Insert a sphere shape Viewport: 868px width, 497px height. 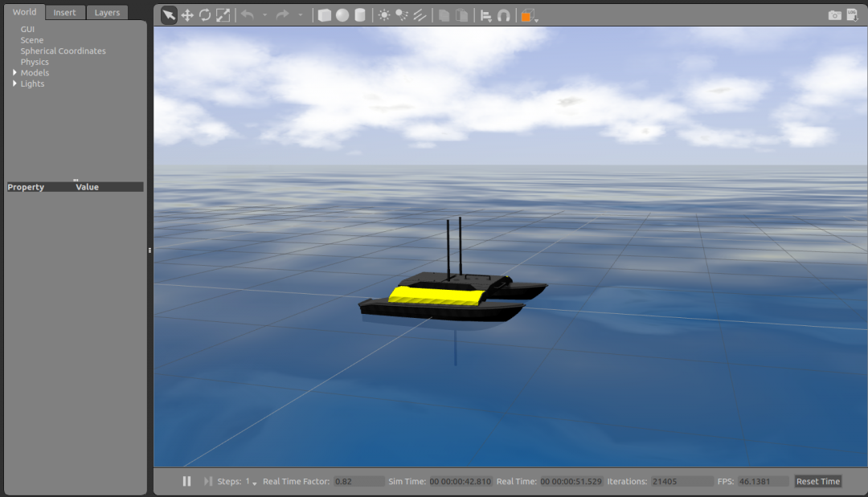pyautogui.click(x=342, y=15)
